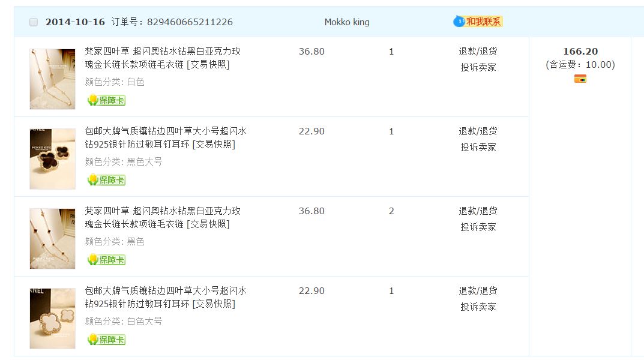Click the 和我联系 Wangwang chat icon
This screenshot has width=644, height=360.
click(x=478, y=22)
